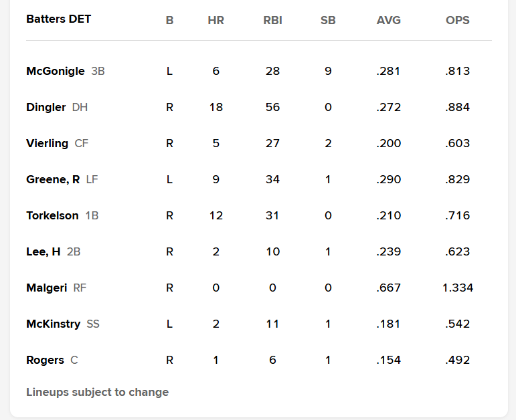Open Greene, R player profile
The height and width of the screenshot is (420, 516).
[53, 180]
